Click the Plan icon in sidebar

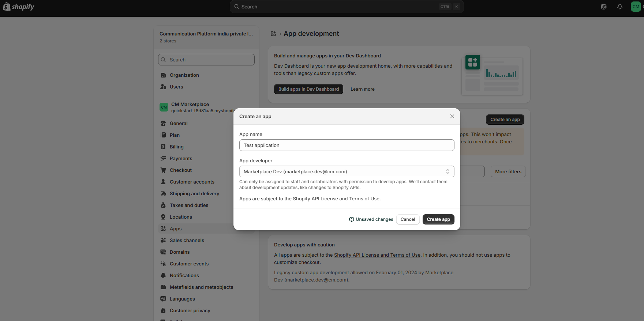click(163, 135)
